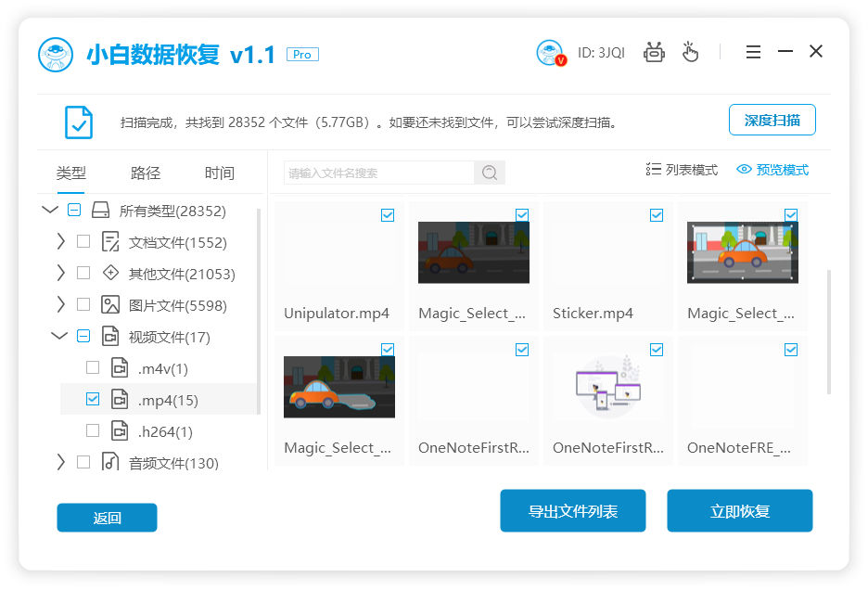Check the document files checkbox
The width and height of the screenshot is (868, 590).
coord(83,241)
